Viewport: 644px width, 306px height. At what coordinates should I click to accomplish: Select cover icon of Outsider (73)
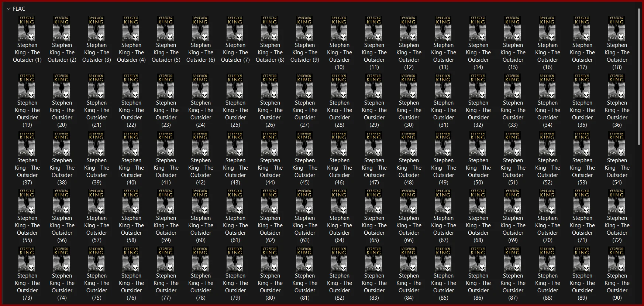click(x=27, y=259)
